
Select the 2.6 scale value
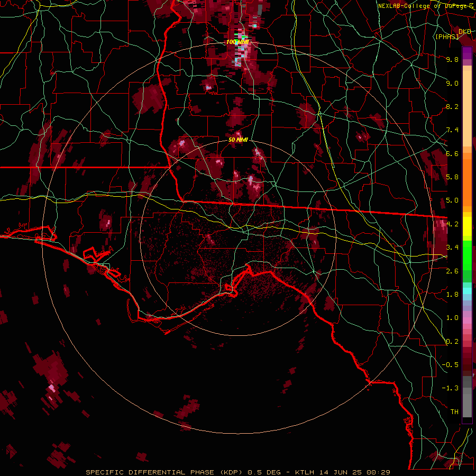452,271
